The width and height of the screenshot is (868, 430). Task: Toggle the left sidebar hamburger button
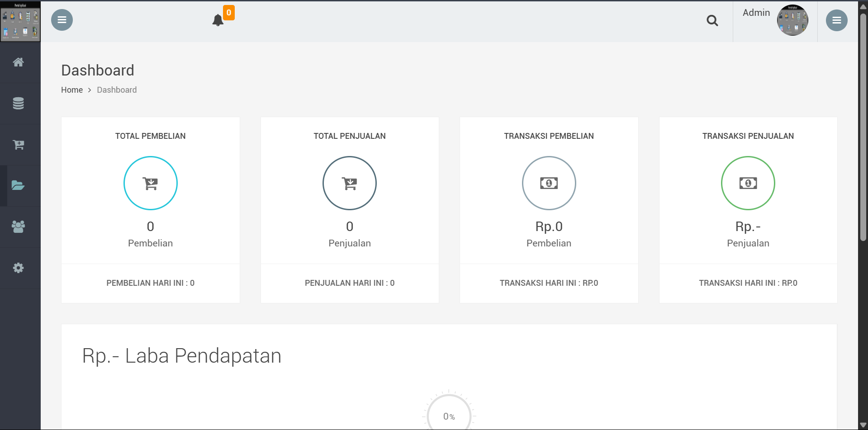click(x=62, y=20)
